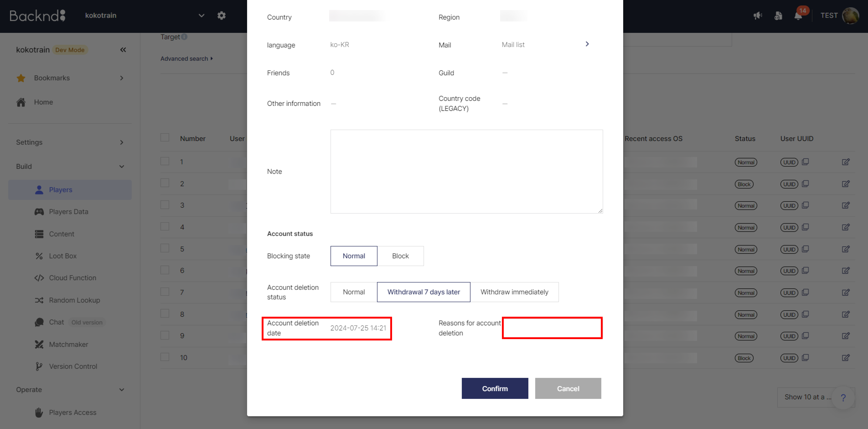This screenshot has height=429, width=868.
Task: Set account deletion status to Normal
Action: (x=354, y=292)
